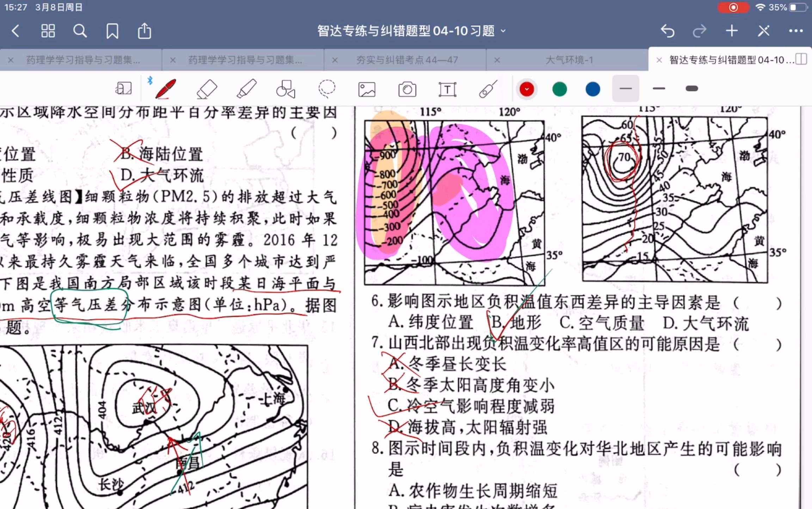Image resolution: width=812 pixels, height=509 pixels.
Task: Tap the screen recording indicator
Action: point(733,7)
